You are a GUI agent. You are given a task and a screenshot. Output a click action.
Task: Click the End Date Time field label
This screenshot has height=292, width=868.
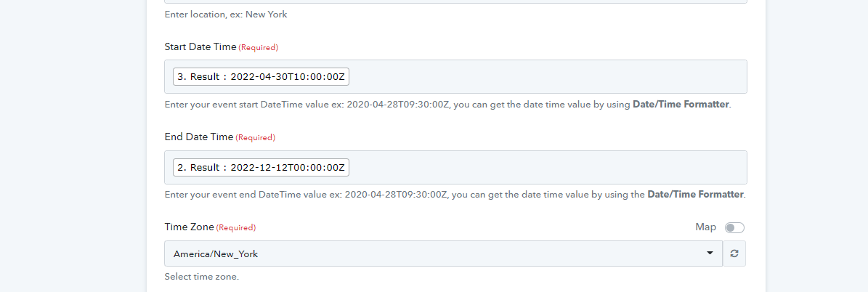tap(199, 137)
